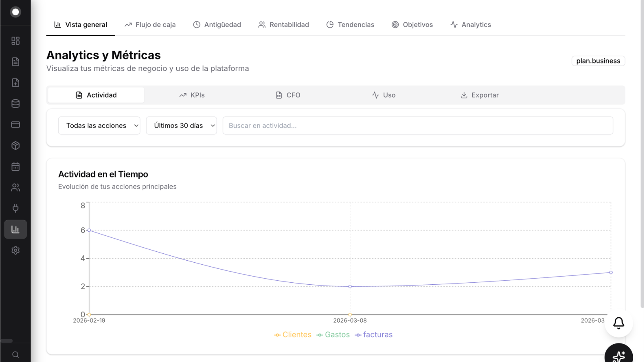The image size is (644, 362).
Task: Focus the Buscar en actividad search field
Action: tap(418, 125)
